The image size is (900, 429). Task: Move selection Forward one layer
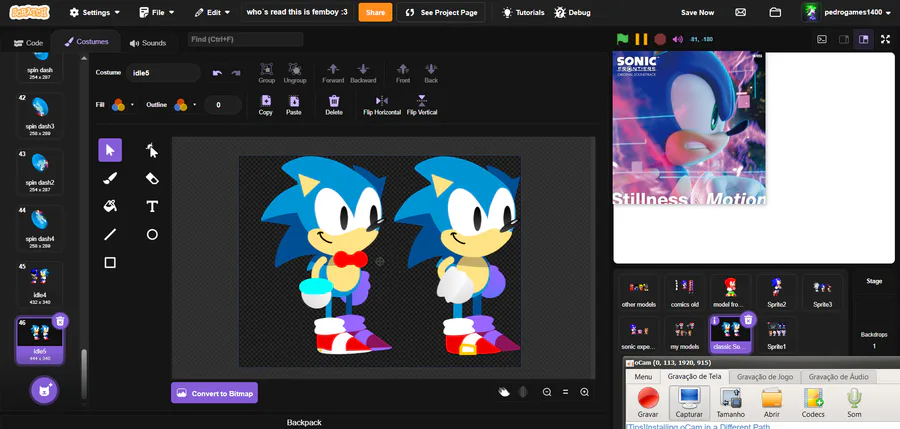tap(333, 73)
